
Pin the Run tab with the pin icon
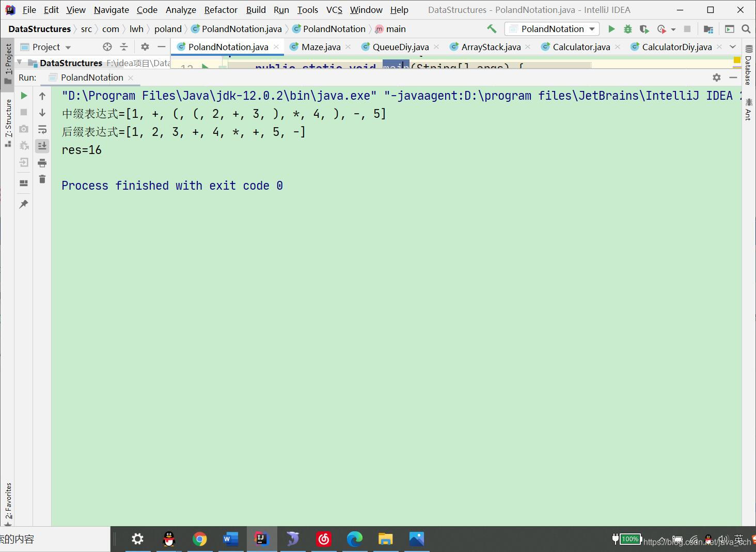pyautogui.click(x=24, y=204)
